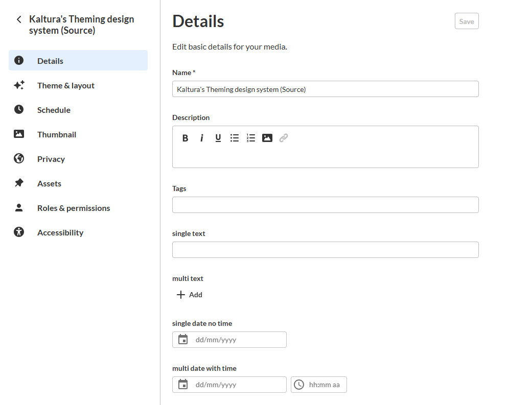Click the plus icon next to Add
This screenshot has width=532, height=405.
coord(181,295)
